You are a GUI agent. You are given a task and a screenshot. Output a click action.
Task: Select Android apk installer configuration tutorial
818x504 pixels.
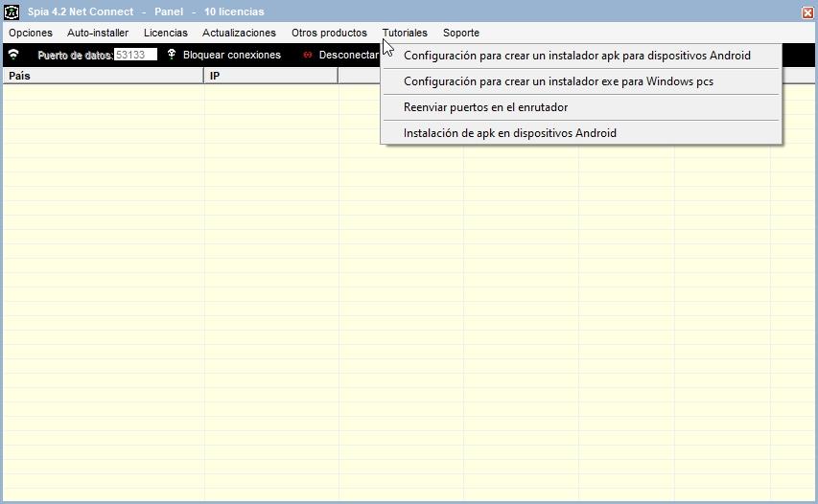(581, 56)
